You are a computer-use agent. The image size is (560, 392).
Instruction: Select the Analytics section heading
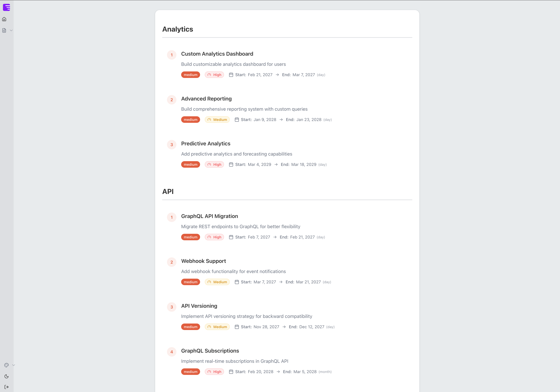[178, 29]
